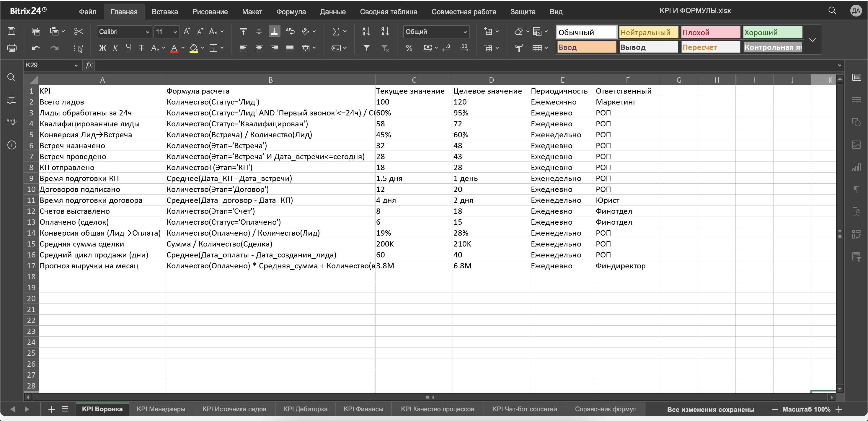Viewport: 868px width, 421px height.
Task: Toggle italic formatting К
Action: coord(115,48)
